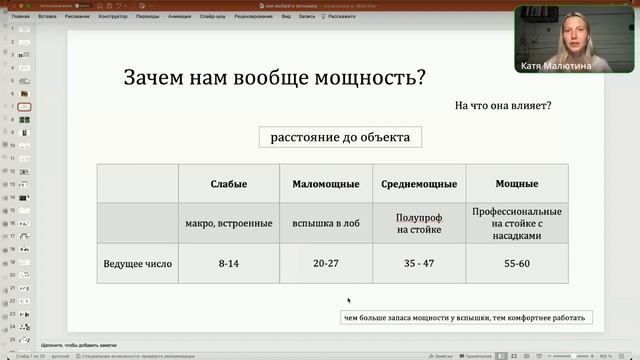The width and height of the screenshot is (640, 360).
Task: Click the 8-14 table cell
Action: pos(229,264)
